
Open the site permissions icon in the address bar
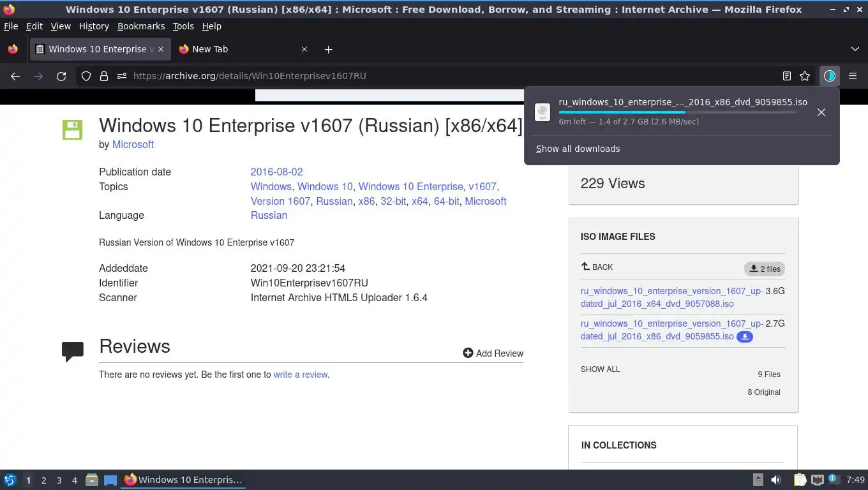[x=122, y=76]
